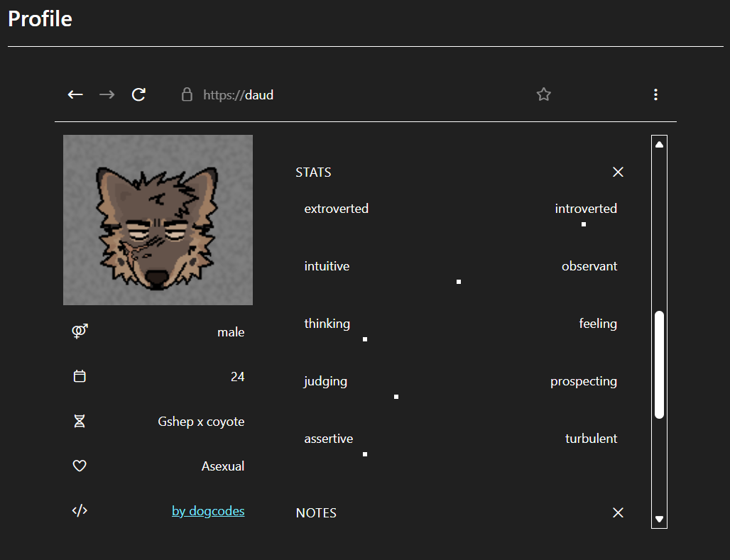Click the padlock security icon
Screen dimensions: 730x560
187,94
